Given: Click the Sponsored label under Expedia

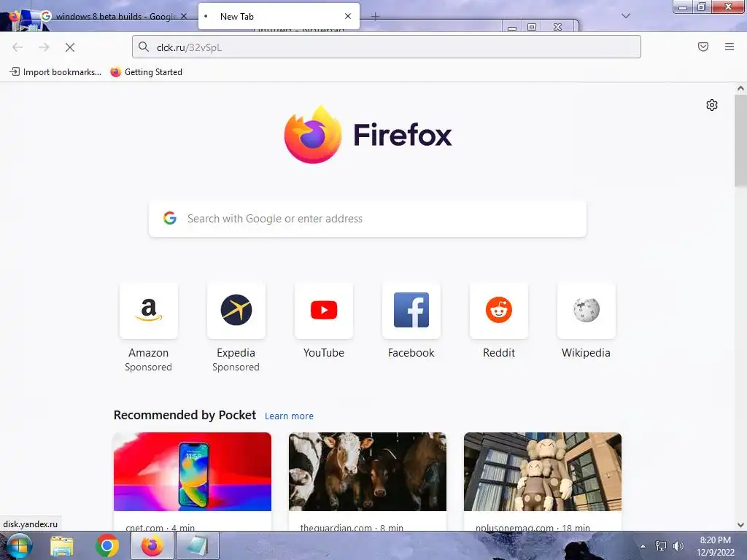Looking at the screenshot, I should coord(236,367).
